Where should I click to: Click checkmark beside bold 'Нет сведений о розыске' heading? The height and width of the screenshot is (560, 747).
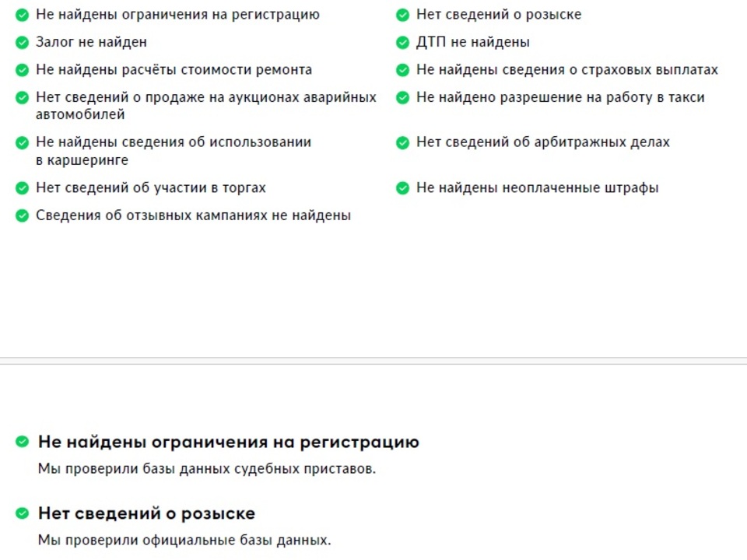tap(22, 514)
